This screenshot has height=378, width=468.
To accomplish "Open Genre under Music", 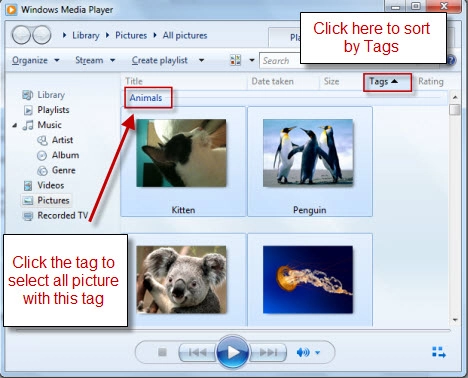I will pos(64,170).
